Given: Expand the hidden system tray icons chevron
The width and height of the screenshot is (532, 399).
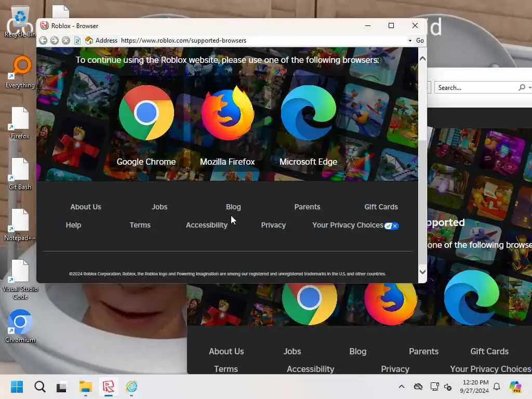Looking at the screenshot, I should point(402,387).
